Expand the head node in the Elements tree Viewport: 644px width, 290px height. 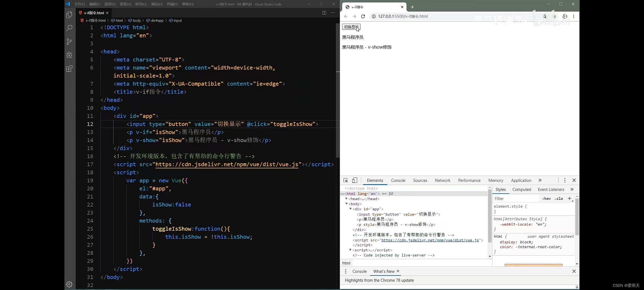[x=346, y=199]
